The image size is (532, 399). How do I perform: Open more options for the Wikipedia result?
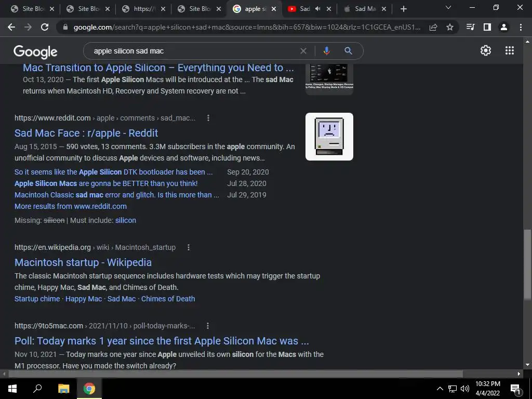coord(189,247)
